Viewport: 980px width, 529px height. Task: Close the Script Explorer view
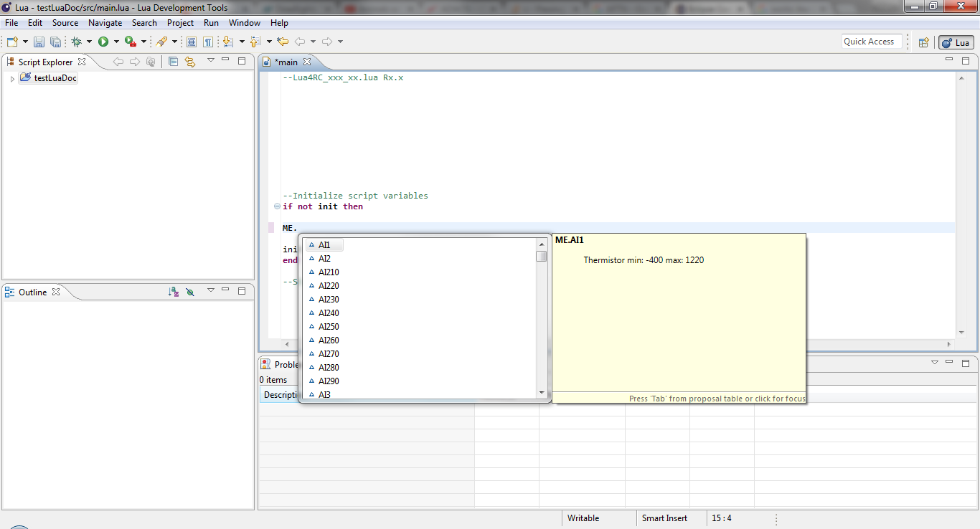click(82, 62)
